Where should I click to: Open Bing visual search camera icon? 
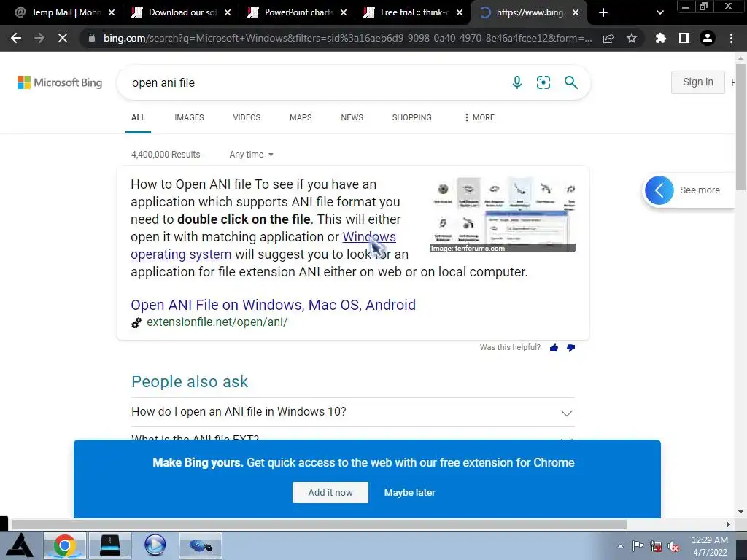coord(543,82)
